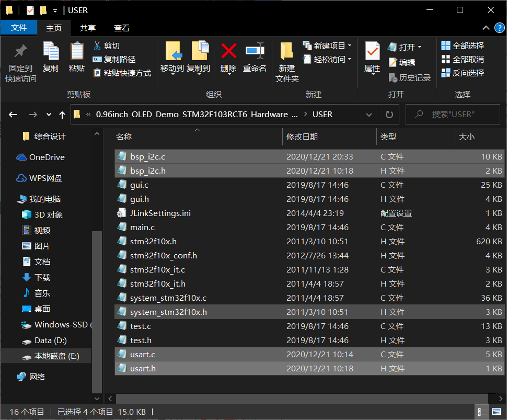Select the system_stm32f10x.c file

coord(309,298)
